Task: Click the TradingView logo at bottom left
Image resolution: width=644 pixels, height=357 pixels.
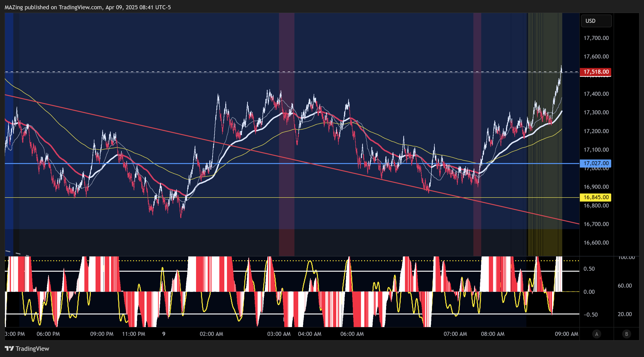Action: [x=27, y=348]
